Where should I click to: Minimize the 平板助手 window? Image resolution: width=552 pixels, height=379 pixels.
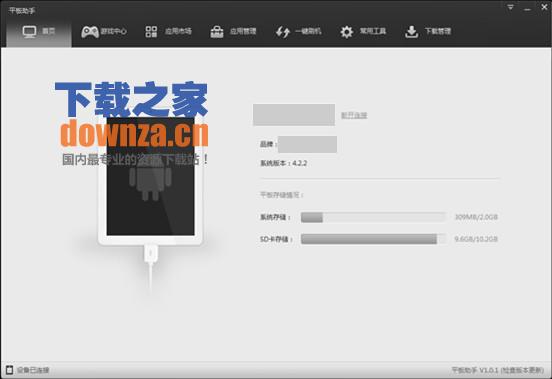(x=527, y=8)
